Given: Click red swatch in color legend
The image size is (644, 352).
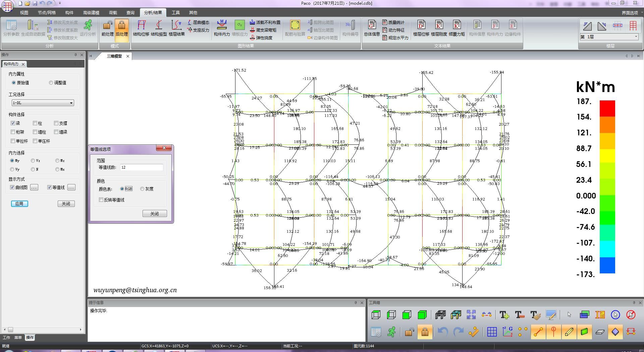Looking at the screenshot, I should click(607, 108).
